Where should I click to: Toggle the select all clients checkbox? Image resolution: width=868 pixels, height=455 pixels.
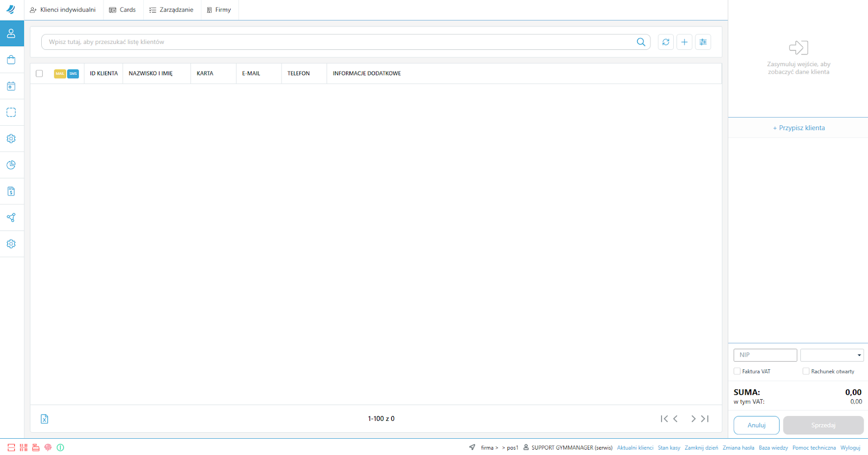coord(39,74)
